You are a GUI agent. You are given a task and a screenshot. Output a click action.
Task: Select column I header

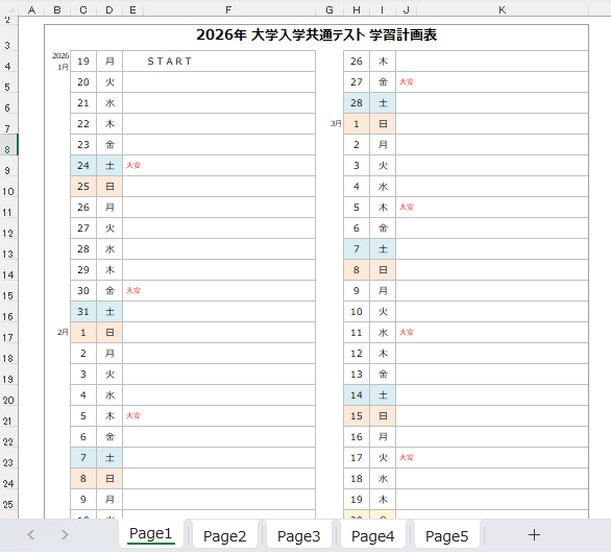(382, 10)
